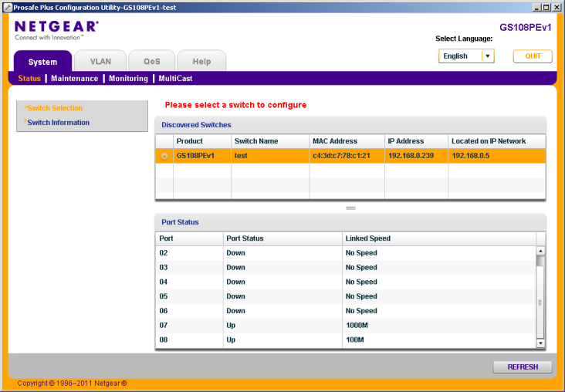
Task: Select port 05 row
Action: coord(346,296)
